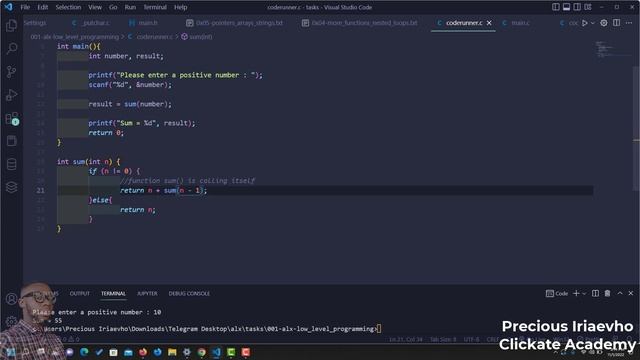Open Firefox from the taskbar
640x360 pixels.
[143, 352]
